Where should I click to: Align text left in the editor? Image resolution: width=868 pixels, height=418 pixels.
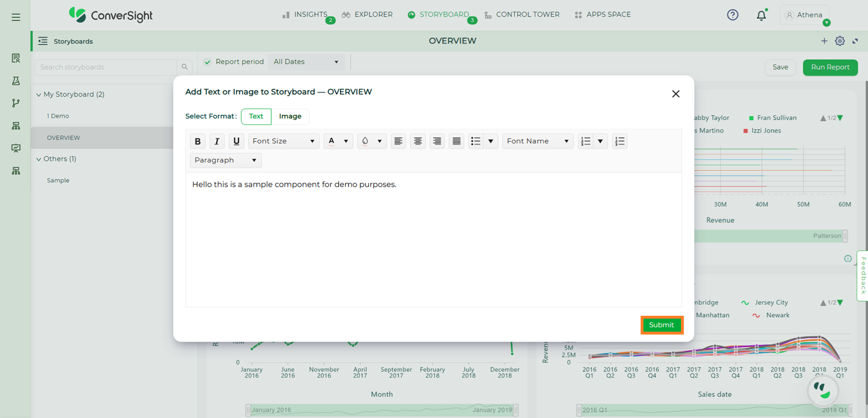[398, 141]
